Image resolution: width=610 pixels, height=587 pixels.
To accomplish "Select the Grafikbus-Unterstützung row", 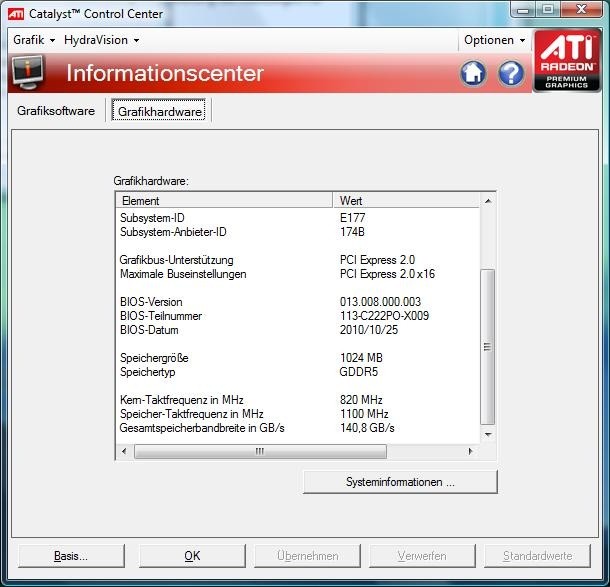I will tap(298, 260).
